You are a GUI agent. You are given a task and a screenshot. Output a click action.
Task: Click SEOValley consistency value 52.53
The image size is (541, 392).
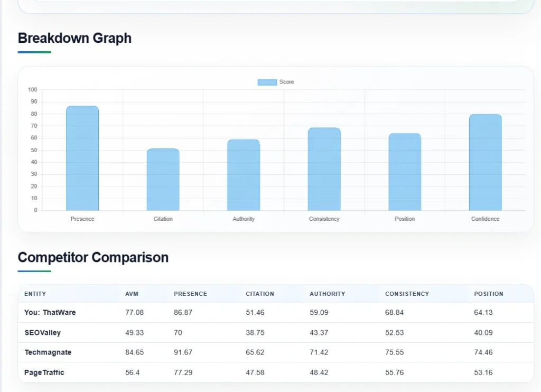[394, 333]
